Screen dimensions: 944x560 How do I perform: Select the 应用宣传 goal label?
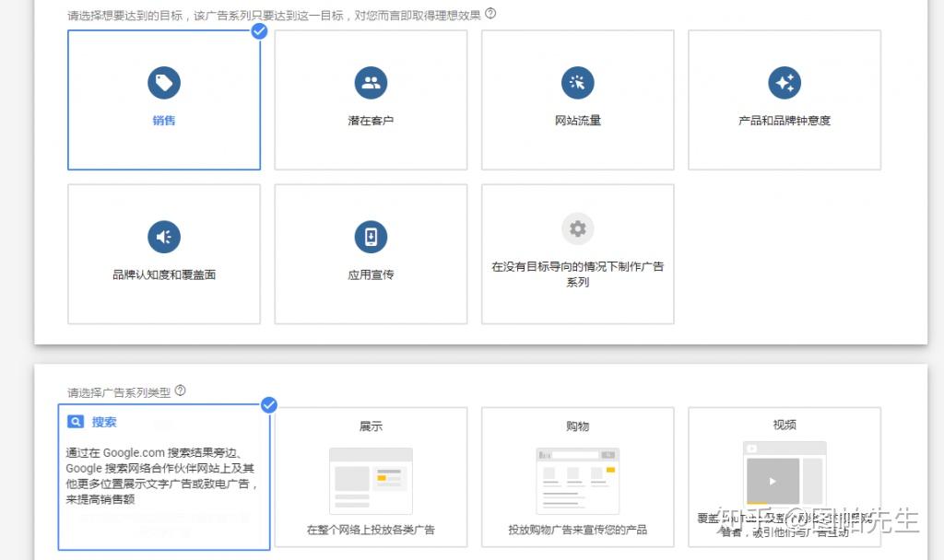[x=371, y=274]
